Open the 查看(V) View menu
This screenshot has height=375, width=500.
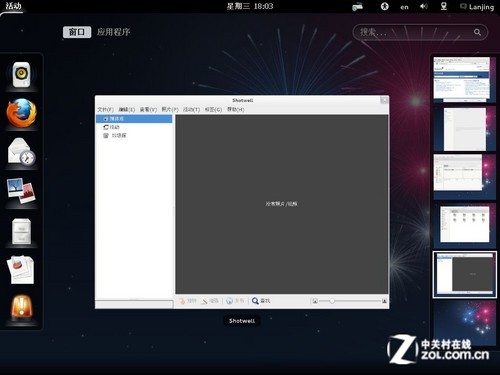tap(148, 109)
